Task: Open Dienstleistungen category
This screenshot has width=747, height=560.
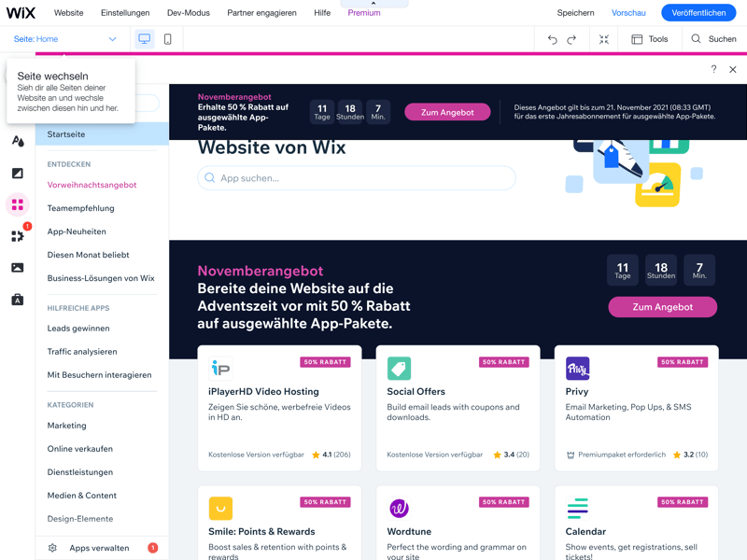Action: [80, 472]
